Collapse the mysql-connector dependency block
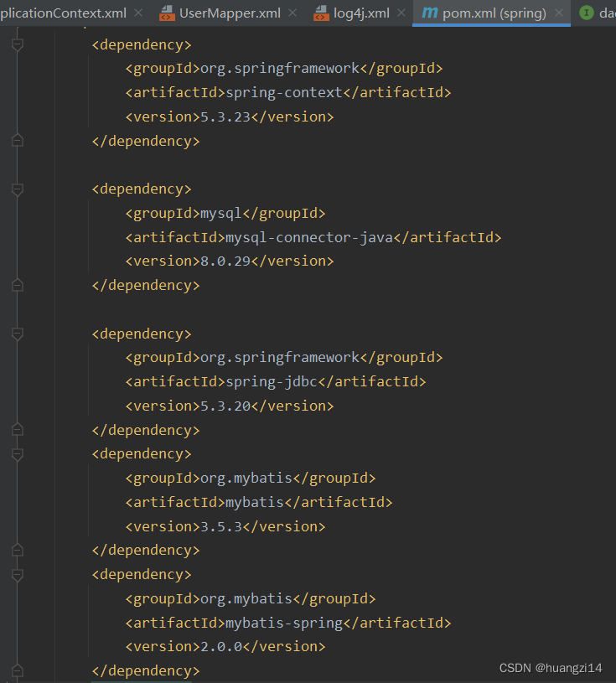This screenshot has height=683, width=616. [x=18, y=189]
